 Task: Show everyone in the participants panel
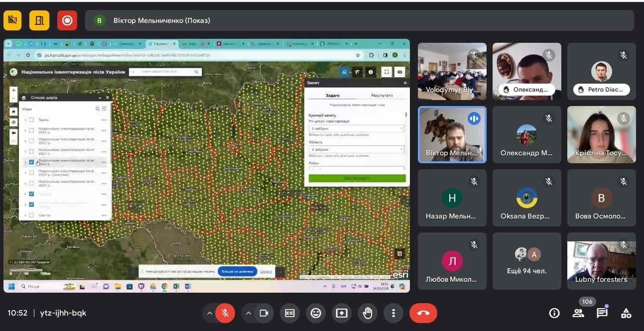578,313
